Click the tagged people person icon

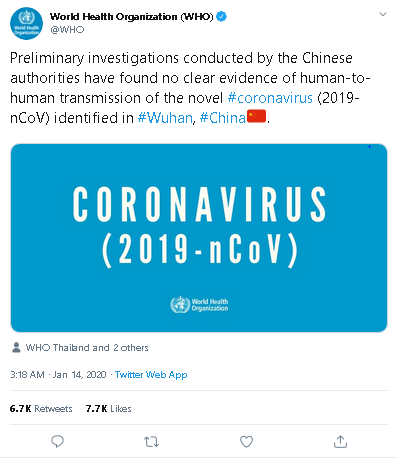[16, 347]
